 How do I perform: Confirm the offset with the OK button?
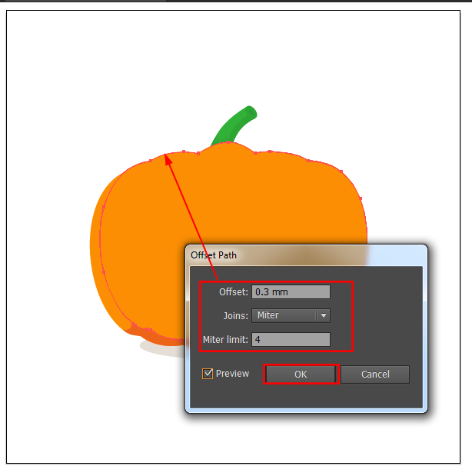(301, 374)
